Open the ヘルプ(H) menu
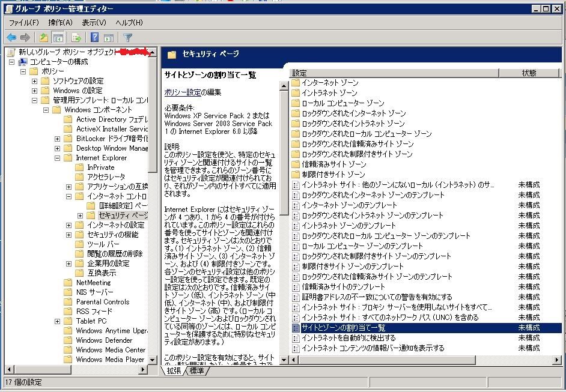Screen dimensions: 566x392 click(129, 23)
